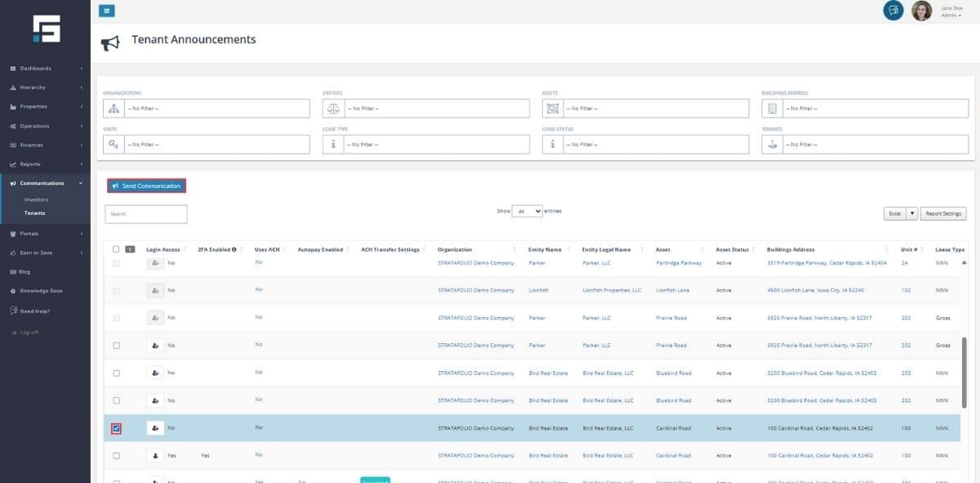Toggle the select-all checkbox in table header
This screenshot has height=483, width=980.
click(116, 249)
